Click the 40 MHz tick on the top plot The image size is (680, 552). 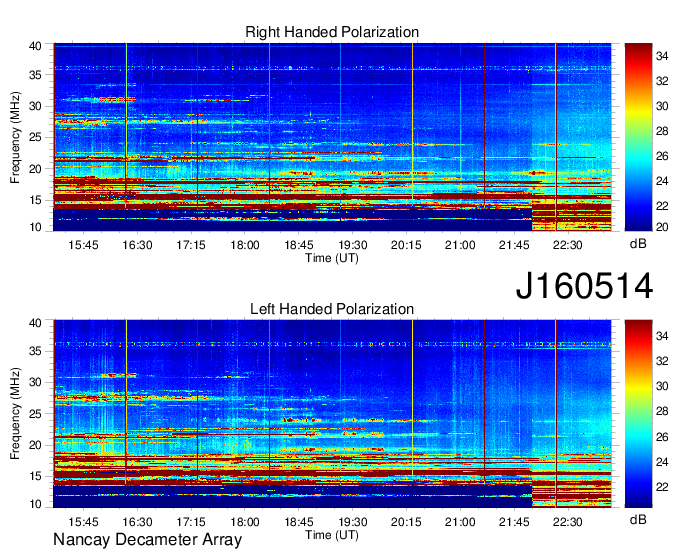(35, 46)
